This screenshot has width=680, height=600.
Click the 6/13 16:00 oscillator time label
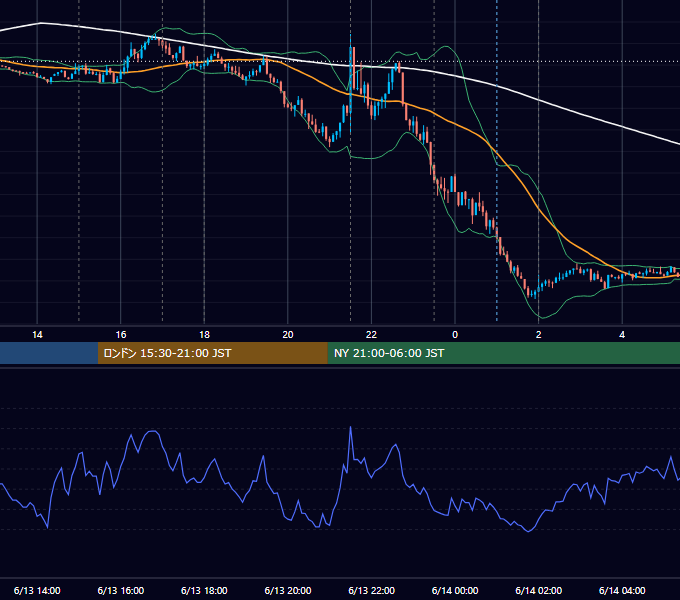[121, 590]
